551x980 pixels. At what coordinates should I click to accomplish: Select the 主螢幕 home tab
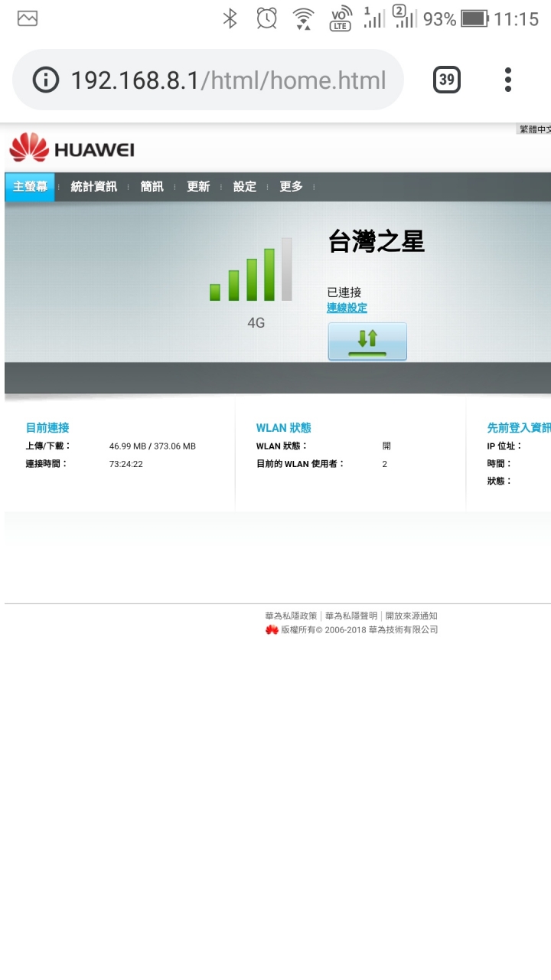[x=30, y=187]
